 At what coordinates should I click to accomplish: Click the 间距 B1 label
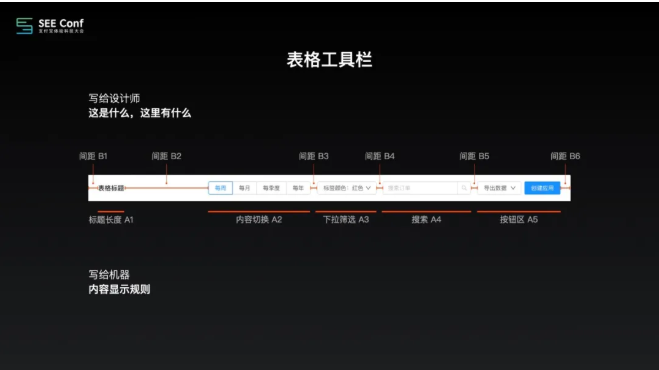[x=93, y=156]
